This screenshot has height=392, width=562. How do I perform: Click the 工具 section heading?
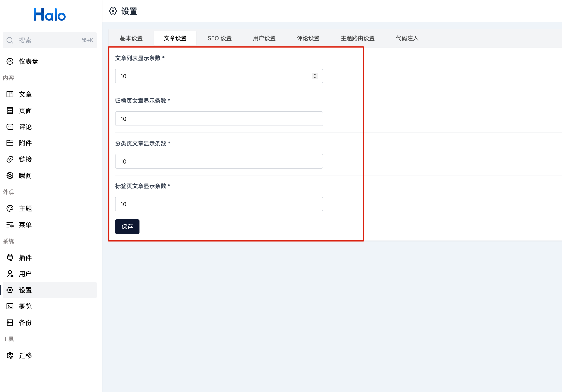coord(8,339)
